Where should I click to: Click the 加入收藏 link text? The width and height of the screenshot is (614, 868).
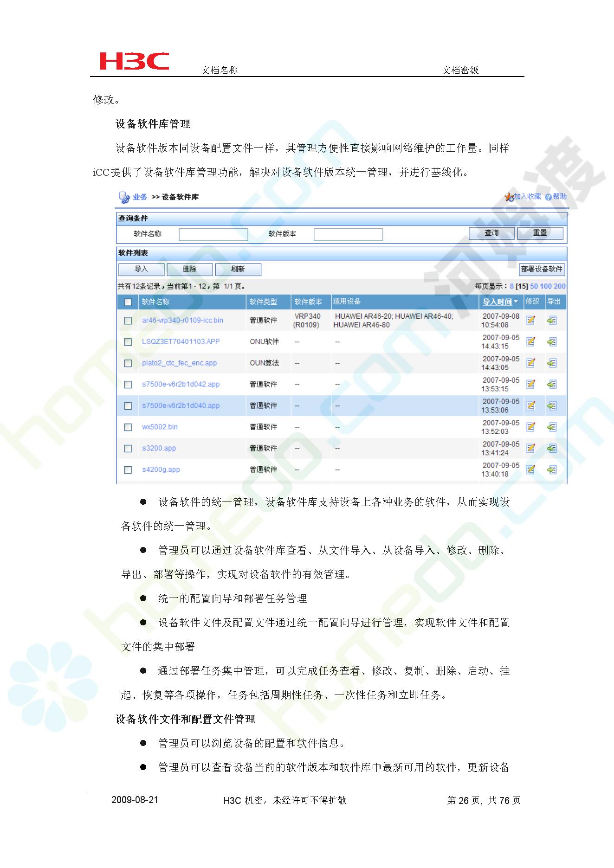pos(527,197)
